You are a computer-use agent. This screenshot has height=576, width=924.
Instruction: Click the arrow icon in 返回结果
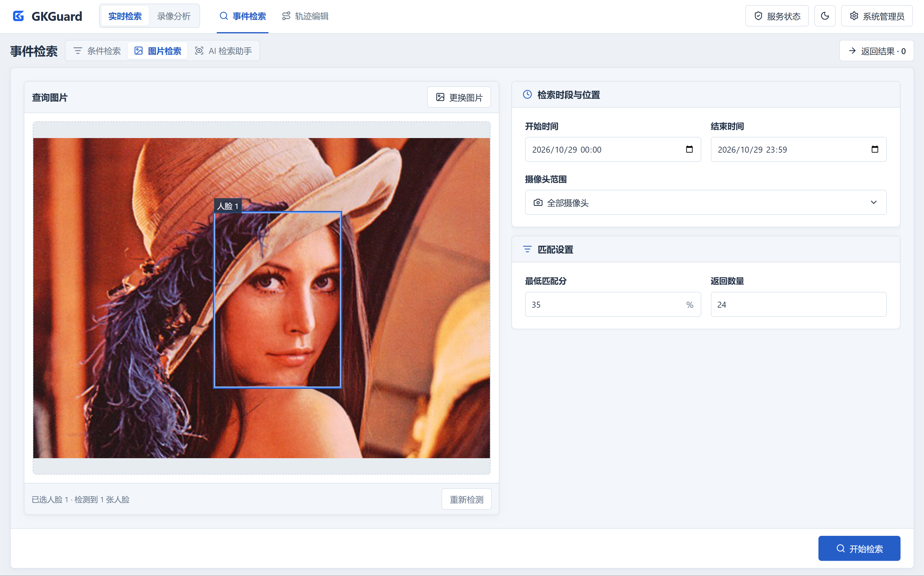point(852,51)
